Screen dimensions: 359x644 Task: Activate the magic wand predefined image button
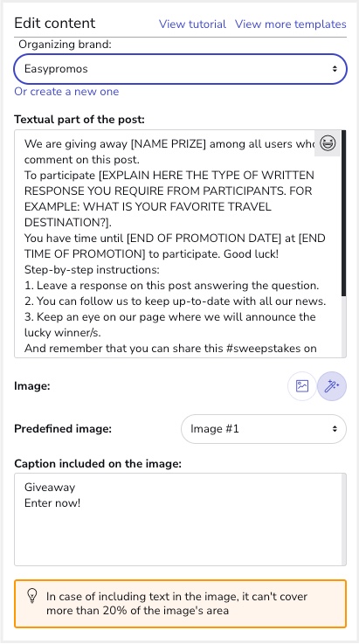[x=332, y=386]
